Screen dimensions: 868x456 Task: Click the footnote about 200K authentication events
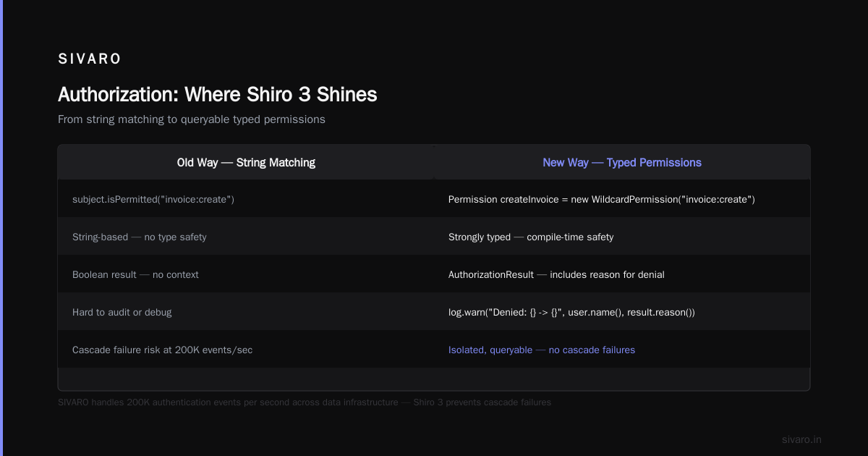point(305,402)
